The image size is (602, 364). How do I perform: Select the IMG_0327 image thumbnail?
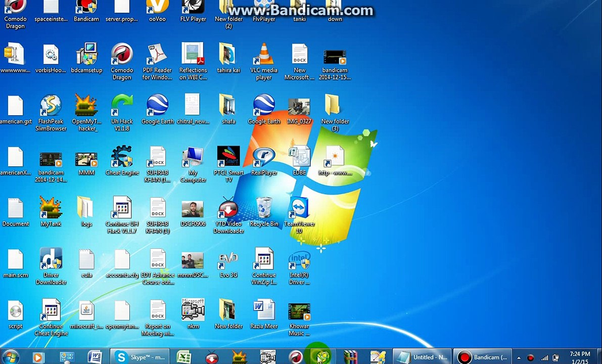(299, 111)
